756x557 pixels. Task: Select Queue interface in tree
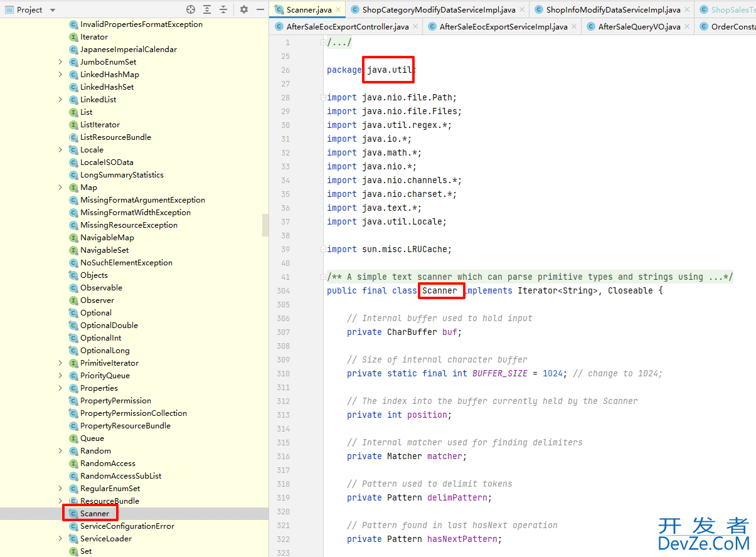(x=92, y=438)
